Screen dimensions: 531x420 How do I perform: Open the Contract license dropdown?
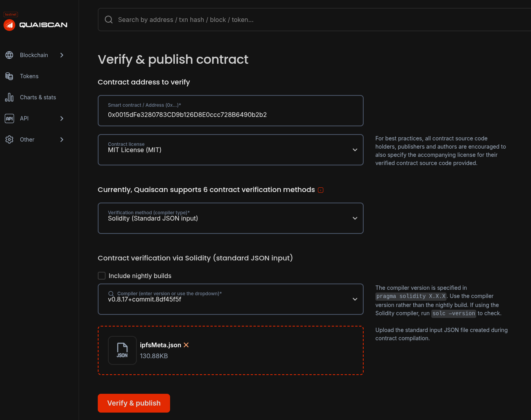tap(231, 150)
